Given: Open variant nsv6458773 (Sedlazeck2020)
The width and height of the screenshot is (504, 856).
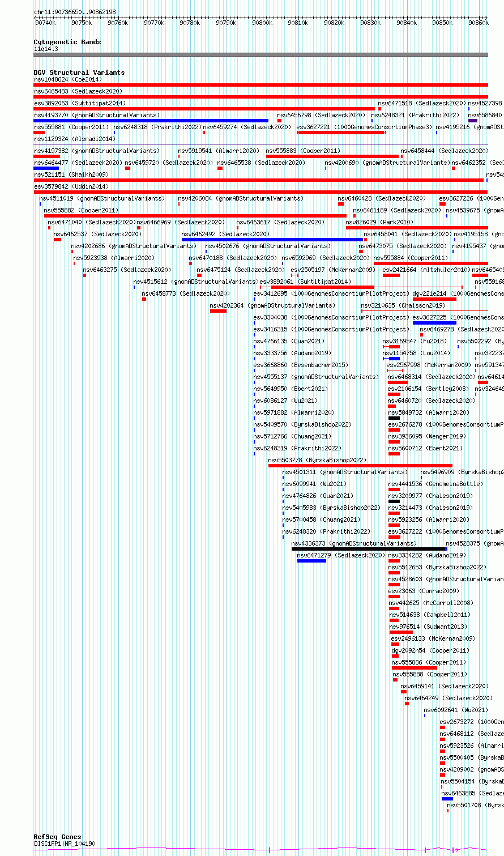Looking at the screenshot, I should tap(186, 293).
